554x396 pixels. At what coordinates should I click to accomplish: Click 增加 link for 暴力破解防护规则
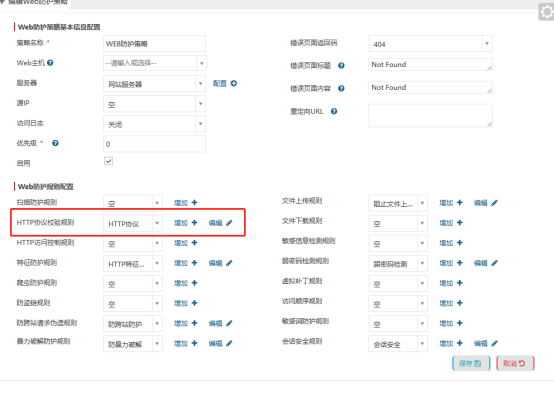click(x=181, y=344)
